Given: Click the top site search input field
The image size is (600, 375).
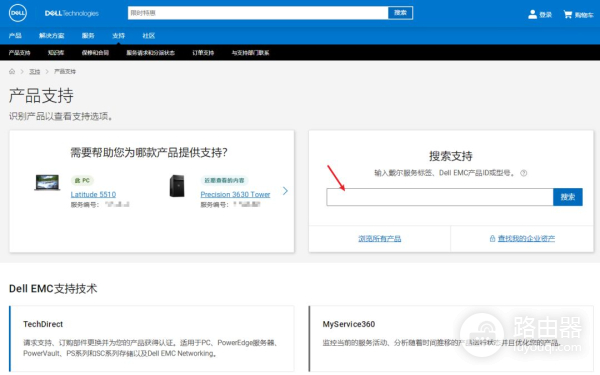Looking at the screenshot, I should pos(258,13).
